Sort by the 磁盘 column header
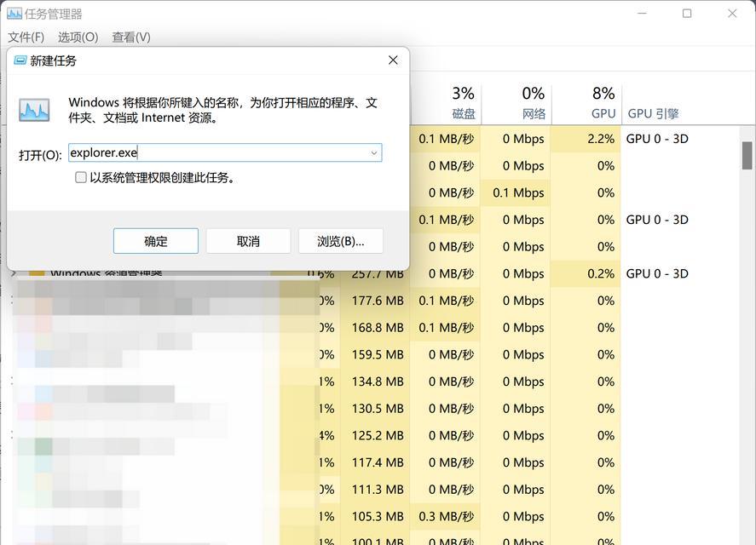This screenshot has height=545, width=756. [446, 103]
